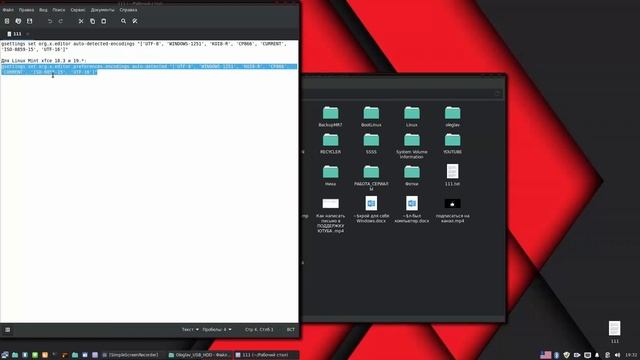Undo the last edit in the editor
This screenshot has height=360, width=640.
click(50, 21)
